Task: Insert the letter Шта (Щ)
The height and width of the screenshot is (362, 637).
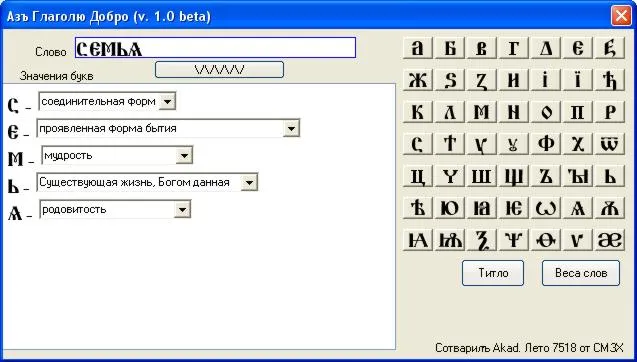Action: point(514,176)
